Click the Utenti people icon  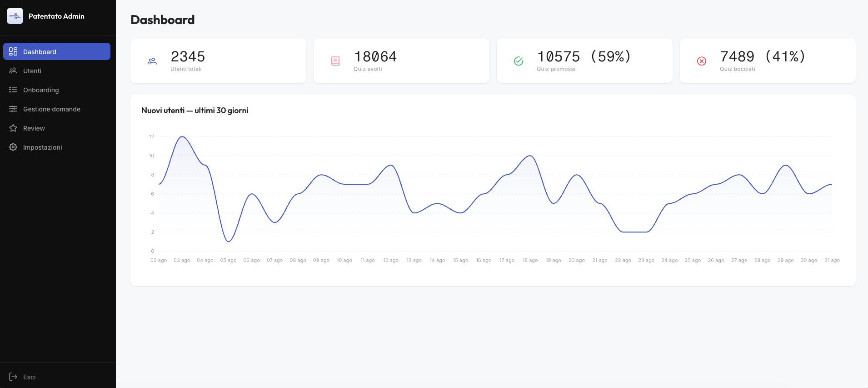[x=13, y=71]
